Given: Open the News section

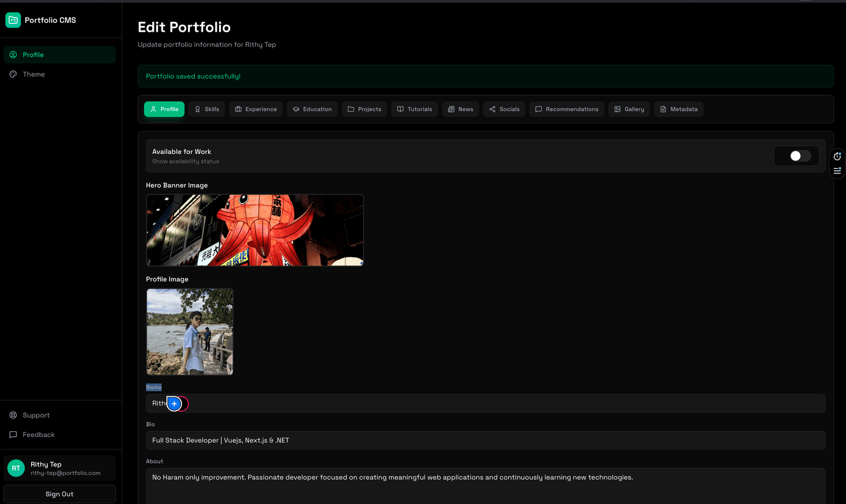Looking at the screenshot, I should (460, 109).
